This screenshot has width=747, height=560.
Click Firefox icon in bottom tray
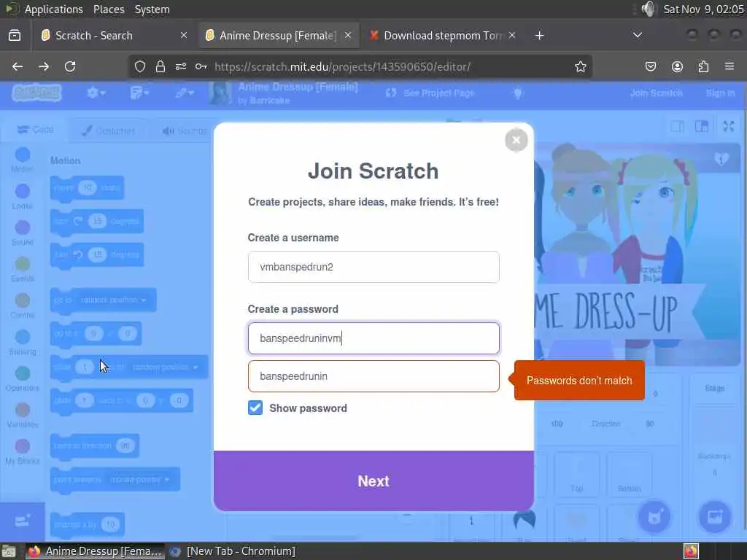pos(691,551)
